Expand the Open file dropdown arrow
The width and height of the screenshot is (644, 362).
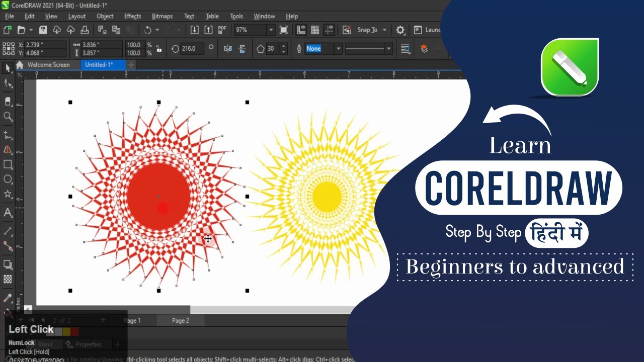31,30
